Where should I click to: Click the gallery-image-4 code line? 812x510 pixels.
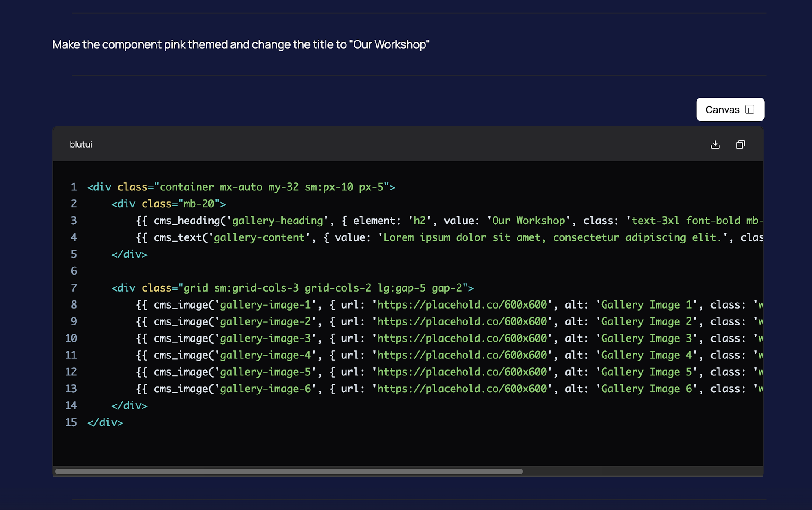click(449, 355)
